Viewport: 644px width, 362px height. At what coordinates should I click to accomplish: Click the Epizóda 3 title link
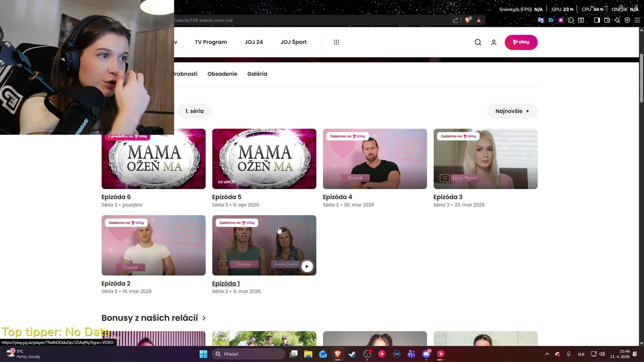(448, 197)
